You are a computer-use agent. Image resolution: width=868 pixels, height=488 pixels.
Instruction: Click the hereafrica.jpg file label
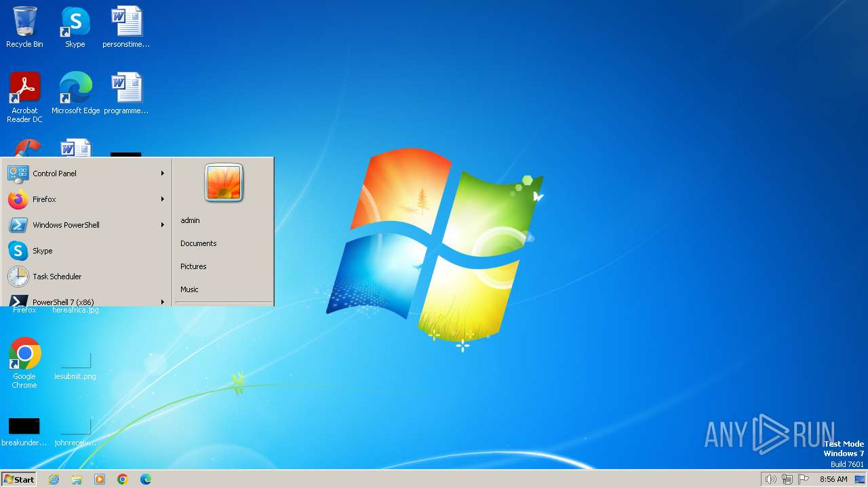pyautogui.click(x=75, y=310)
